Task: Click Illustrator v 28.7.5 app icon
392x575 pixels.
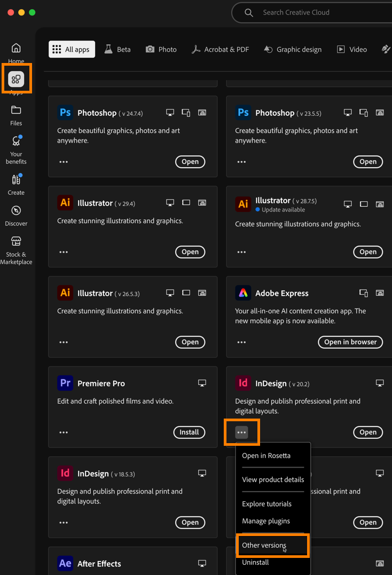Action: (x=243, y=204)
